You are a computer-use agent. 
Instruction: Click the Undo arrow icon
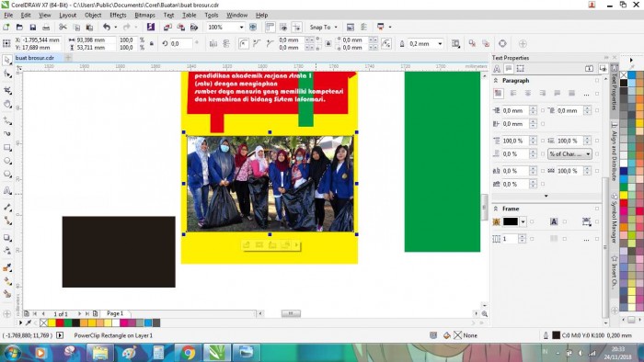click(x=107, y=27)
